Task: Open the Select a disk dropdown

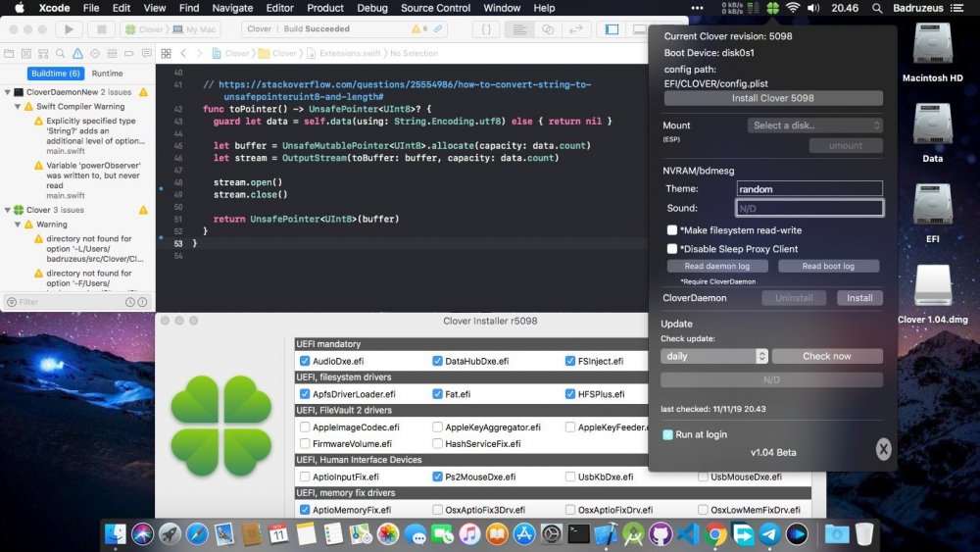Action: 815,125
